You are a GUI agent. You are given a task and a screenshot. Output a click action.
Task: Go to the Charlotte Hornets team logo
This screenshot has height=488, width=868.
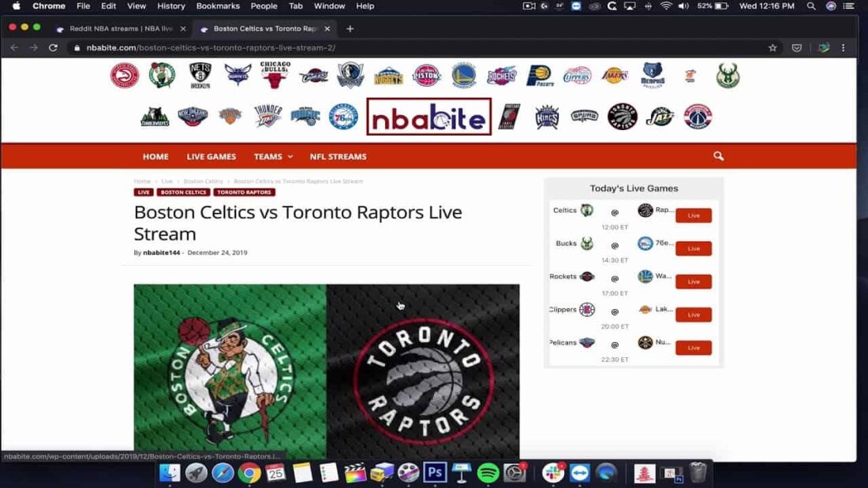click(238, 74)
